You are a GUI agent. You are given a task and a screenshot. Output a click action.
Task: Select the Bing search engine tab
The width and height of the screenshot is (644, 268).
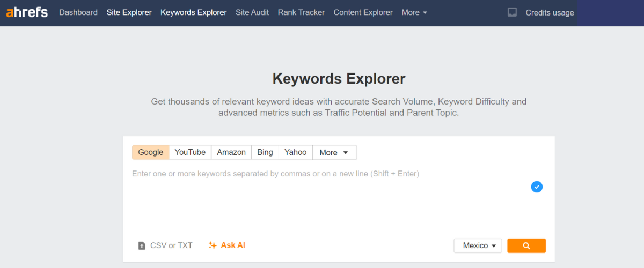(x=265, y=152)
